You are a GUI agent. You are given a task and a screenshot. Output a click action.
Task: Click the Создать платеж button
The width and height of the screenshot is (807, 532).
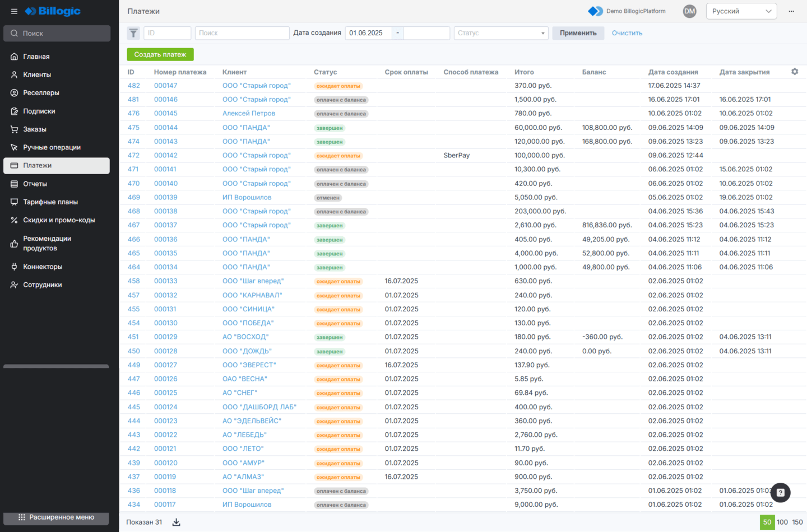point(160,54)
